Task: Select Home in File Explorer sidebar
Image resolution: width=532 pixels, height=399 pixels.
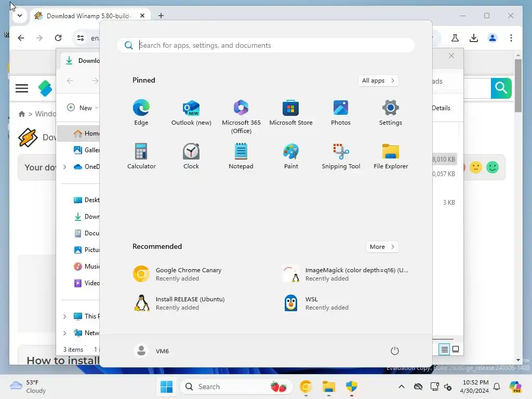Action: click(x=79, y=134)
